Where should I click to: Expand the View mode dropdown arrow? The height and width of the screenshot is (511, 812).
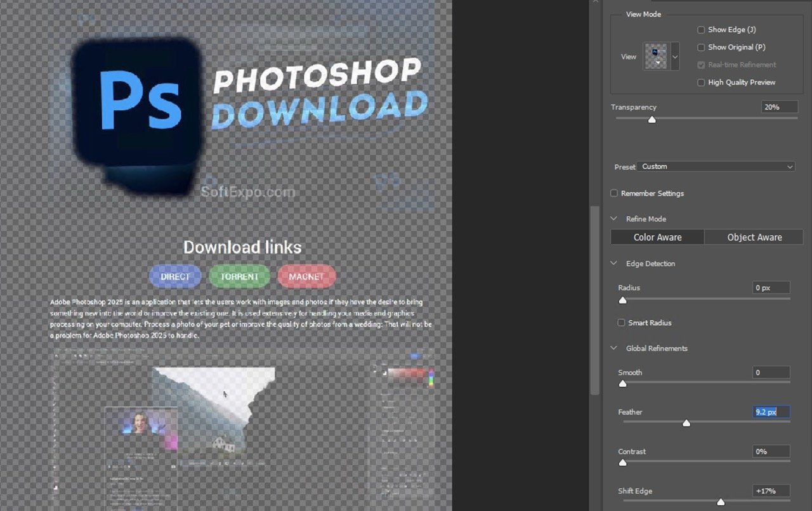[675, 56]
